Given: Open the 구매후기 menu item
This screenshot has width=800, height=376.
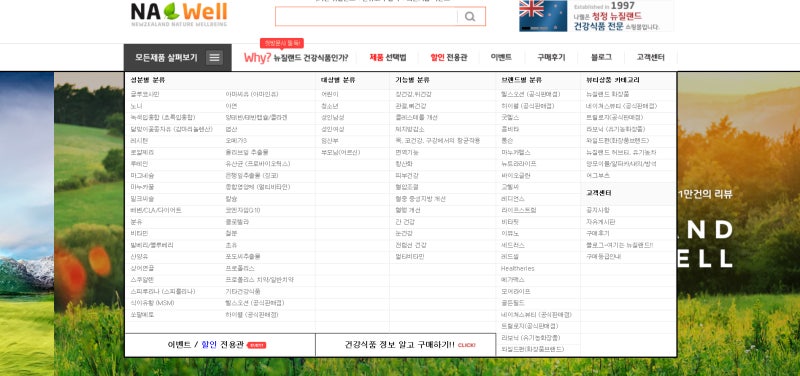Looking at the screenshot, I should point(551,58).
